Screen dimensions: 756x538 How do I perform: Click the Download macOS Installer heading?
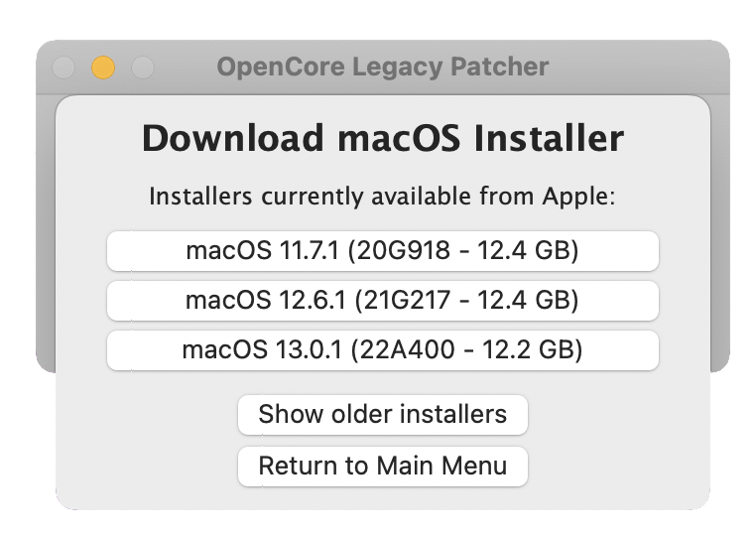383,139
